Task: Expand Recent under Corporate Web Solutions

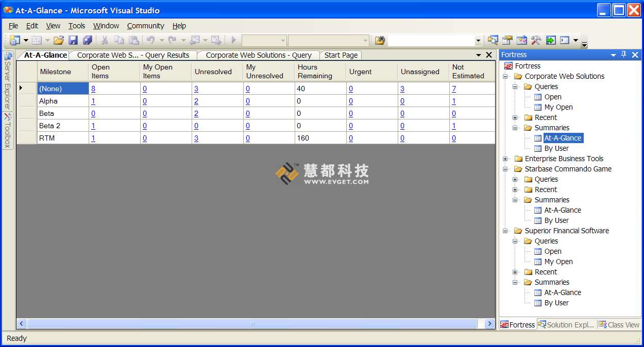Action: [515, 117]
